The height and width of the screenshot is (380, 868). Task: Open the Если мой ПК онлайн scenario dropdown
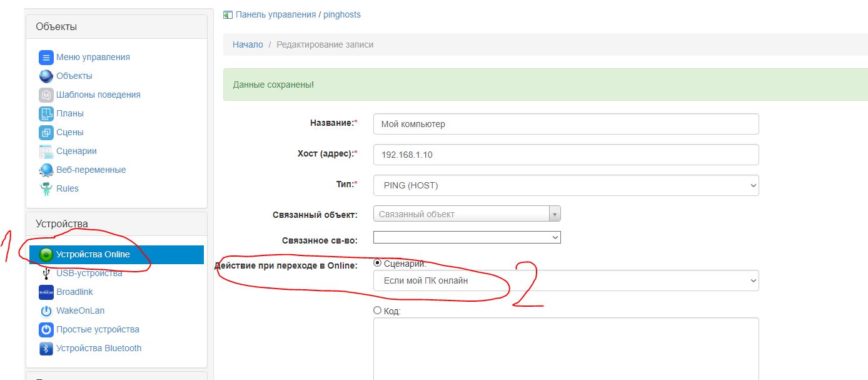pos(565,280)
